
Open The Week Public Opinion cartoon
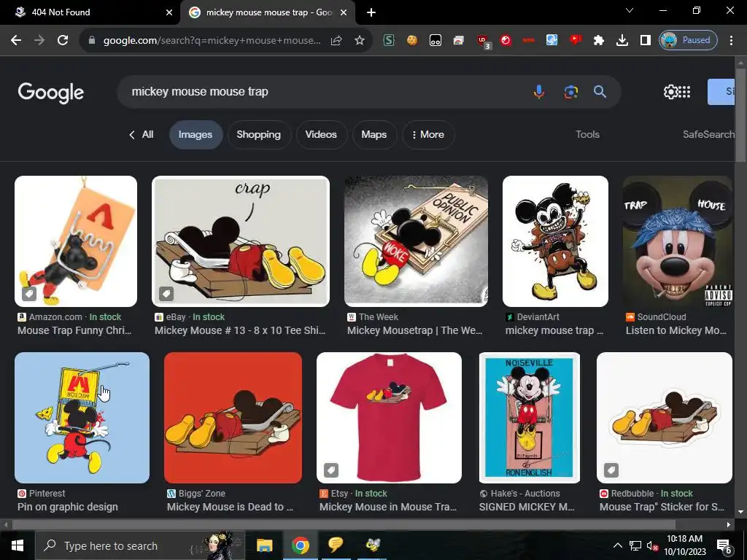point(416,241)
